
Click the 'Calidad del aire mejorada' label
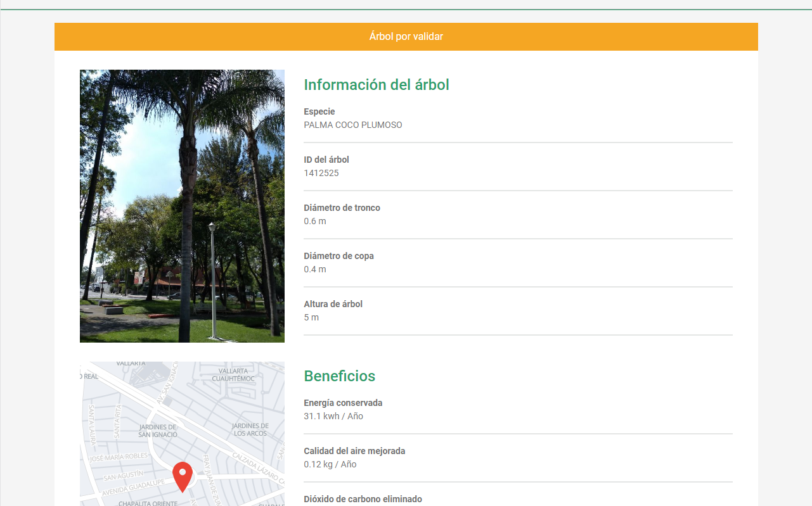tap(354, 451)
